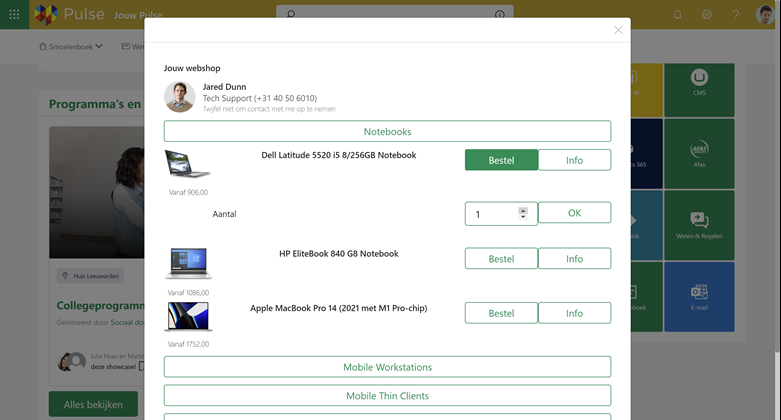
Task: Click Bestel for HP EliteBook 840
Action: tap(501, 259)
